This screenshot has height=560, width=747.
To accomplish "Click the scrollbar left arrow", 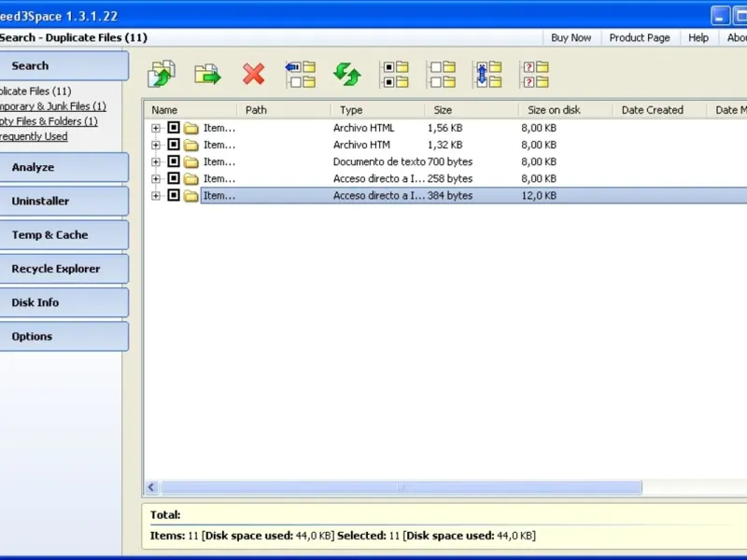I will (x=151, y=487).
